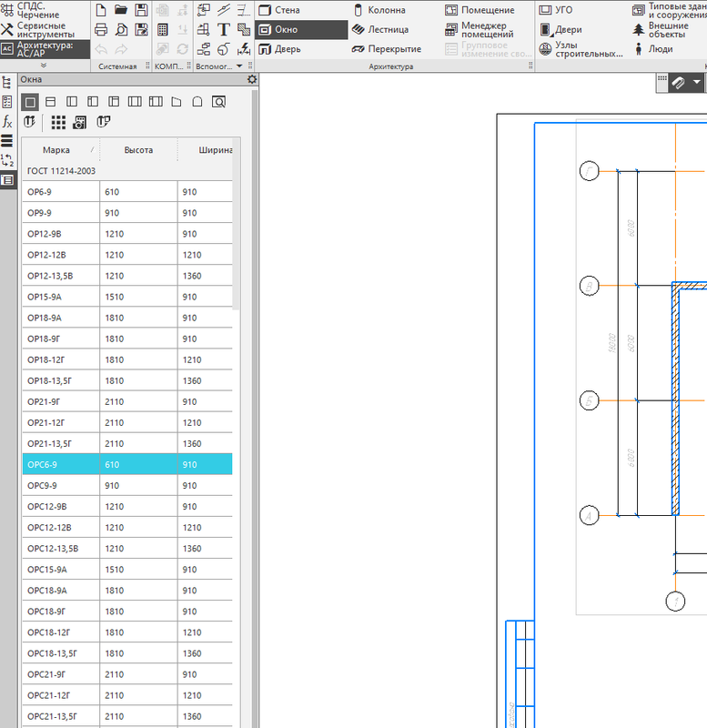Click the table grid icon in КОМП panel

pyautogui.click(x=163, y=30)
